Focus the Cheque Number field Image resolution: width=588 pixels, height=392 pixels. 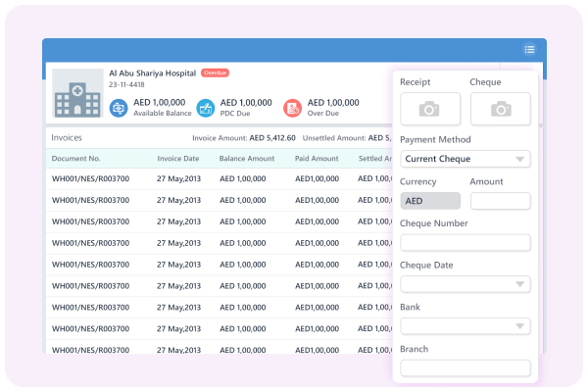pos(465,242)
